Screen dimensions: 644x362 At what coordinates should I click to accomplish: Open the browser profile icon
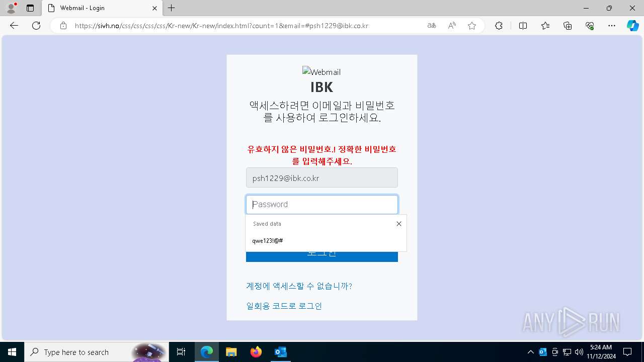pyautogui.click(x=11, y=8)
